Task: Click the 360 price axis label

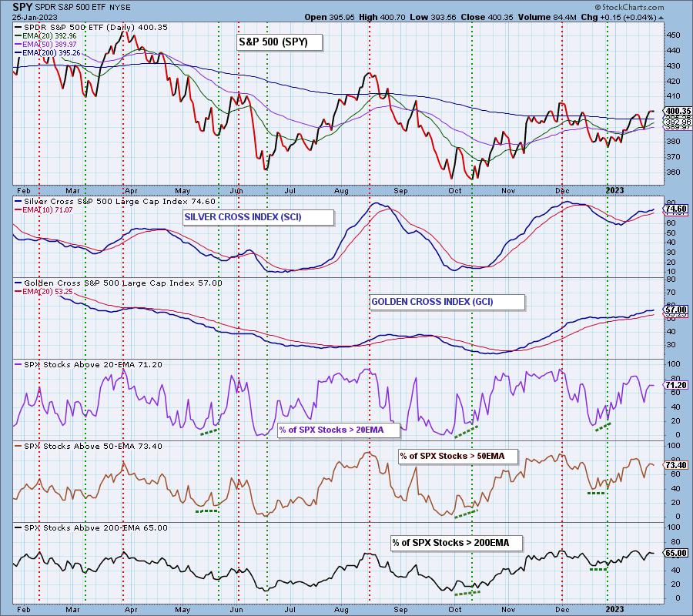Action: tap(674, 172)
